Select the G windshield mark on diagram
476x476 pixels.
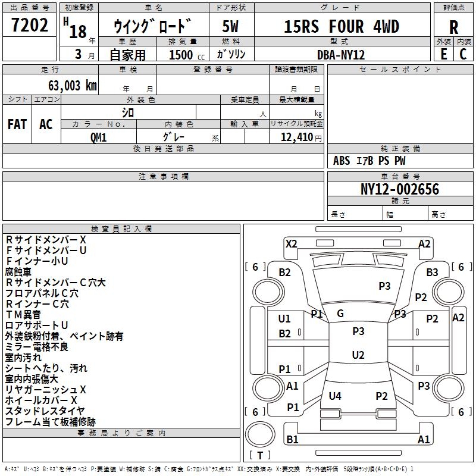click(x=340, y=314)
